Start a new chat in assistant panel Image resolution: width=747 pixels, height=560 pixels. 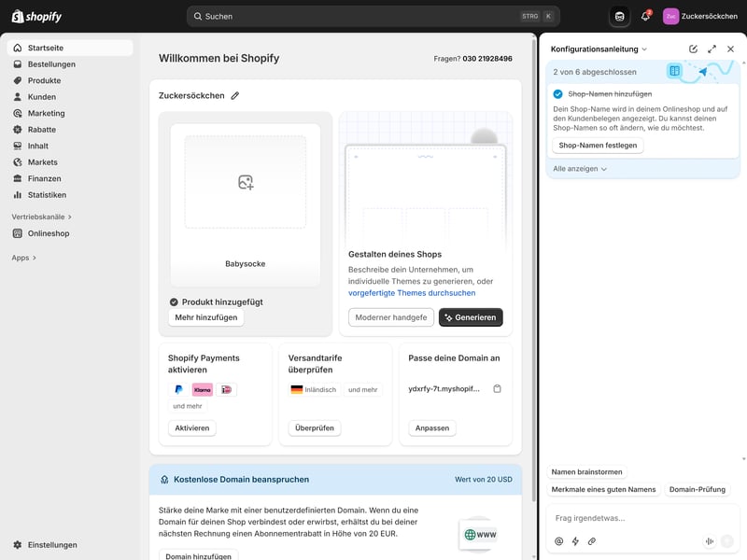(693, 49)
